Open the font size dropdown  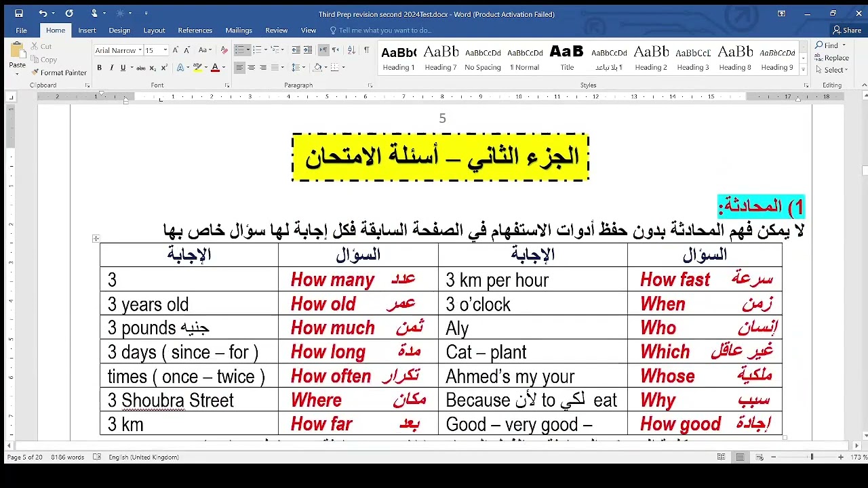click(x=165, y=50)
